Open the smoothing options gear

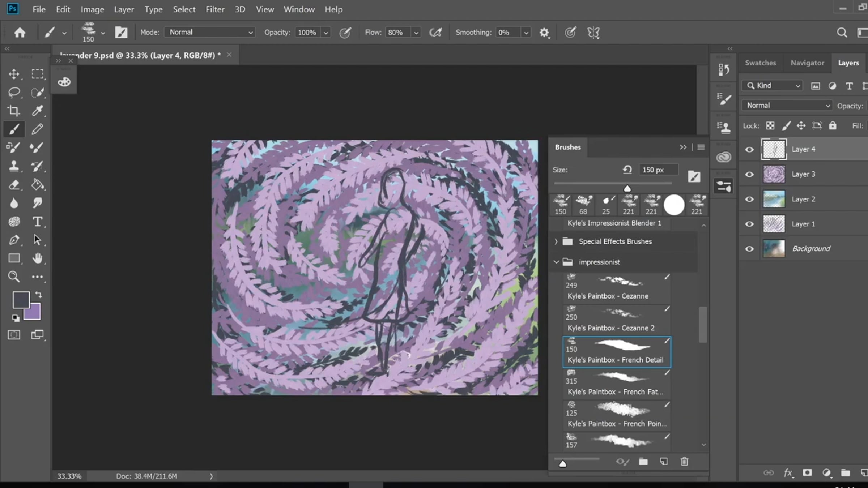[544, 33]
